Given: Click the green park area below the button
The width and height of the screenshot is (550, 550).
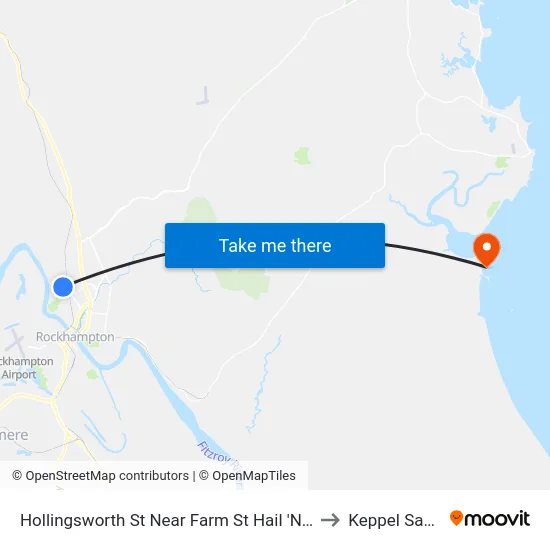Looking at the screenshot, I should coord(243,282).
